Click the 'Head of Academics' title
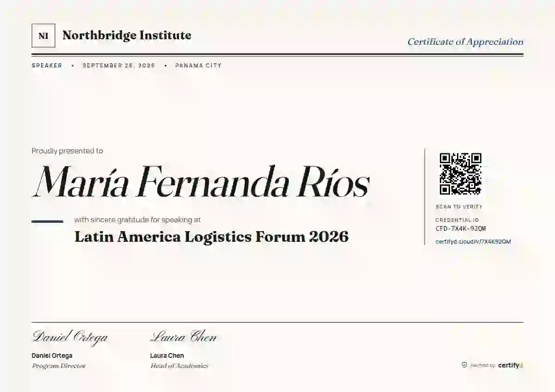Image resolution: width=555 pixels, height=392 pixels. point(179,366)
